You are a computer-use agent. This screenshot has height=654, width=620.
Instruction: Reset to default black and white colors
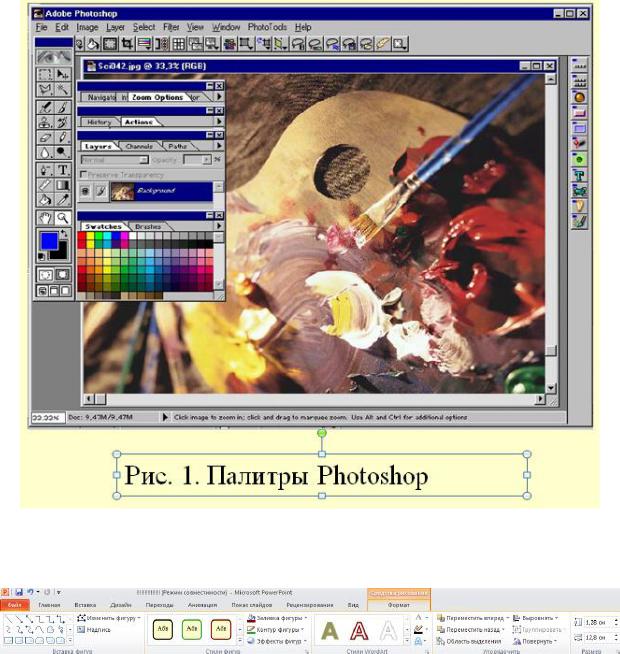point(41,257)
